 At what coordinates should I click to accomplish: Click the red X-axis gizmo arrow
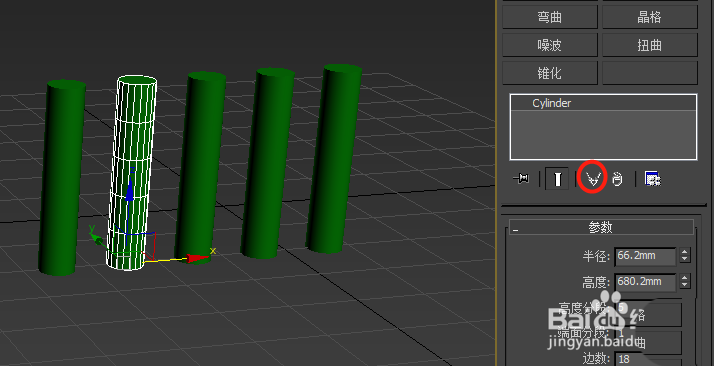point(197,259)
